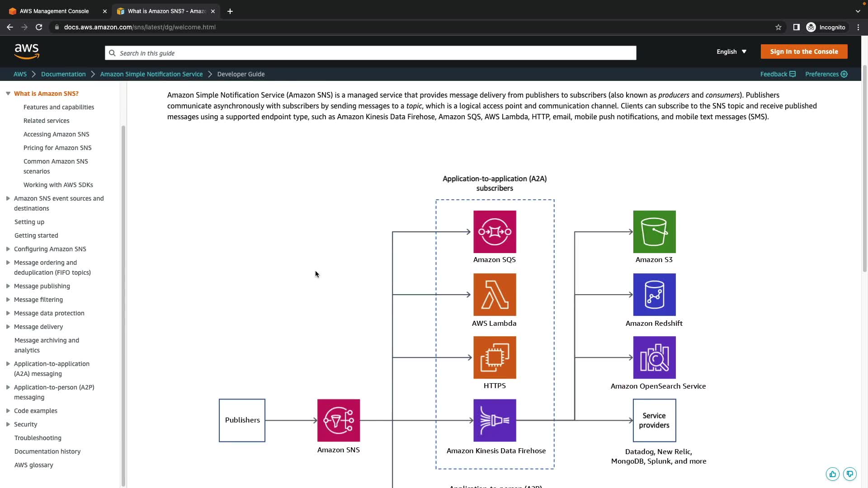Viewport: 868px width, 488px height.
Task: Open Preferences with the gear icon
Action: click(844, 74)
